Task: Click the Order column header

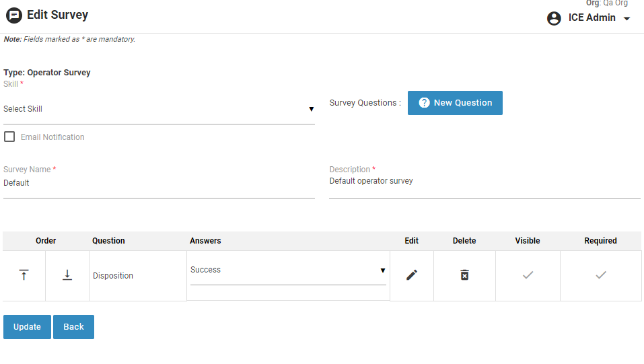Action: (46, 241)
